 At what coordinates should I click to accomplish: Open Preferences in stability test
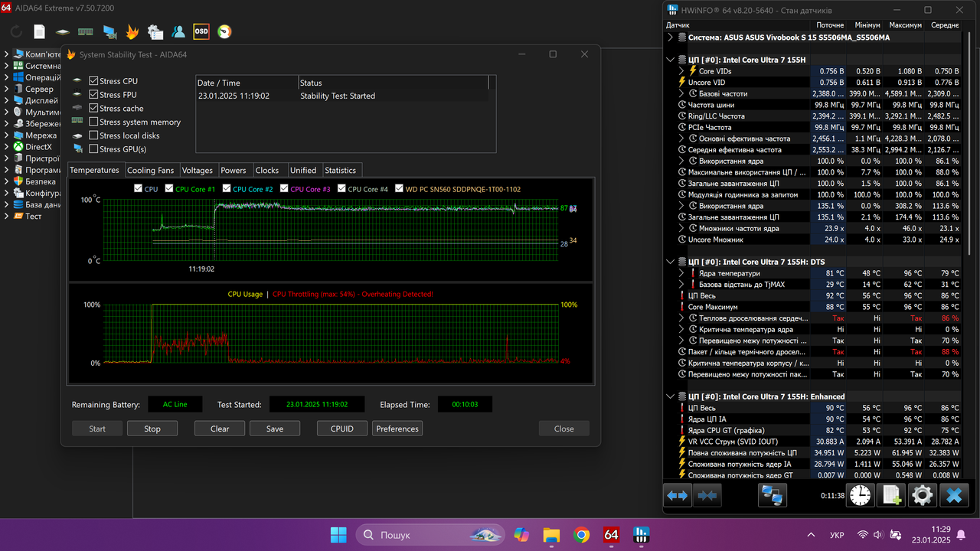397,429
